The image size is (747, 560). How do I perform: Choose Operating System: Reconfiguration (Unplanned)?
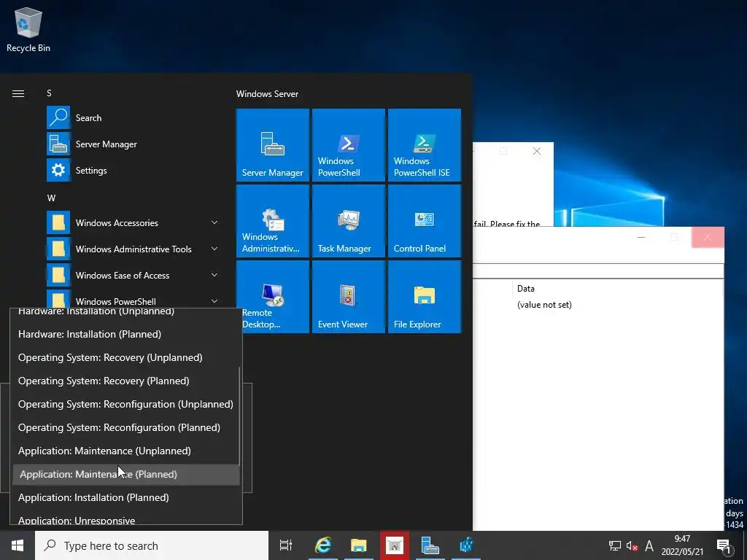tap(125, 404)
